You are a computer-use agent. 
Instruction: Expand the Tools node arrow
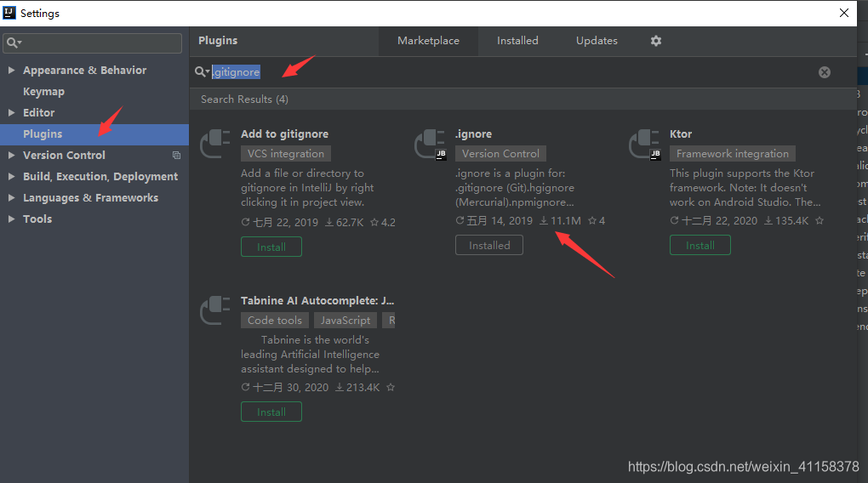click(11, 219)
